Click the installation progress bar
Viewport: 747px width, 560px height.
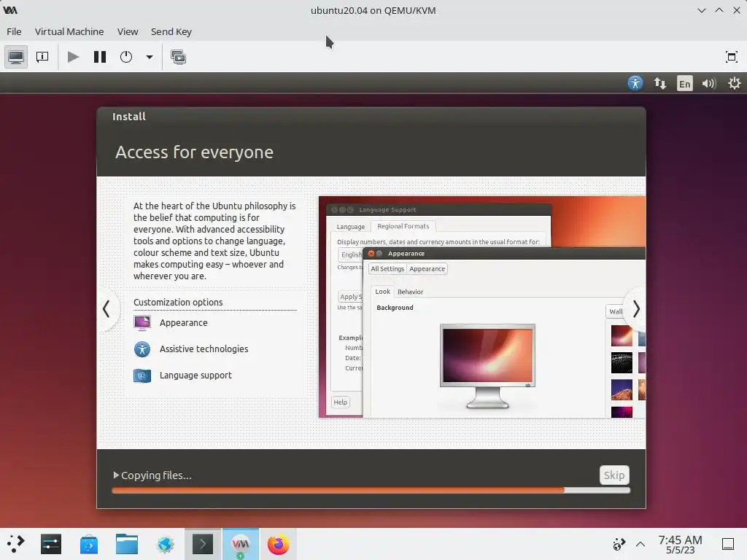371,490
